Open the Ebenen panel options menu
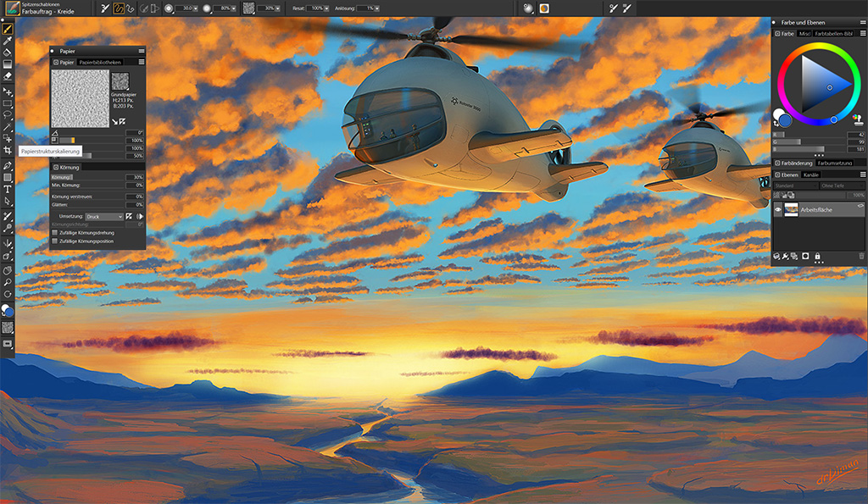This screenshot has width=868, height=504. (x=862, y=174)
